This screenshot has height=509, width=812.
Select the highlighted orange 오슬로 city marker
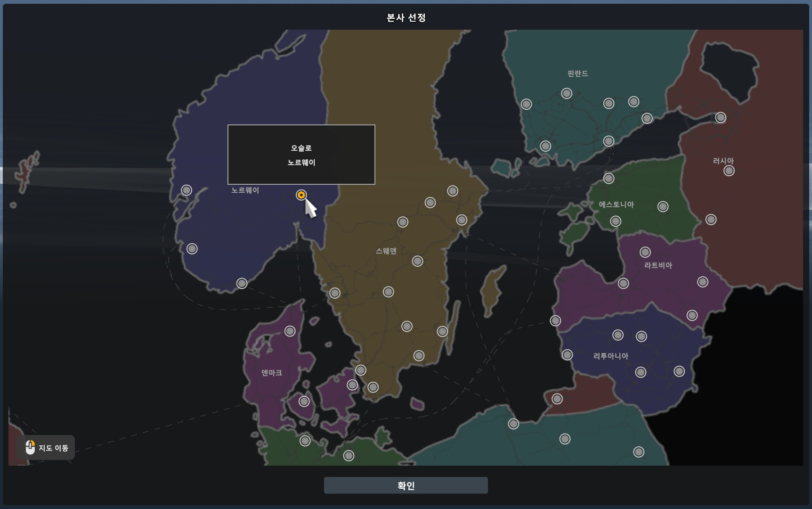click(301, 195)
